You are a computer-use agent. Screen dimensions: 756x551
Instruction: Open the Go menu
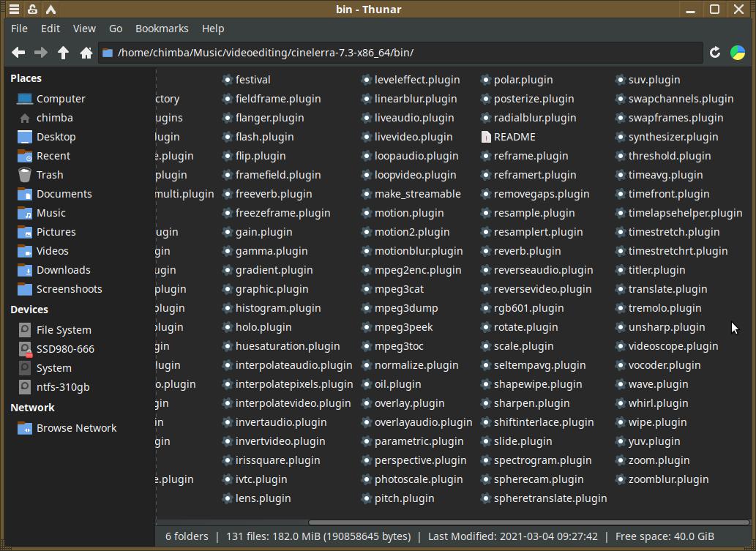click(x=116, y=29)
